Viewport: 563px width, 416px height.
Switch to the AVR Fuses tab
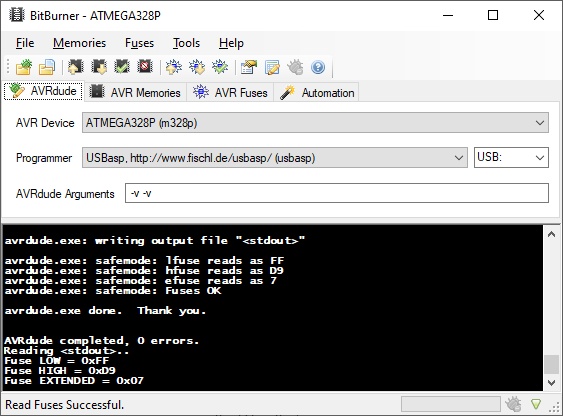[x=230, y=93]
